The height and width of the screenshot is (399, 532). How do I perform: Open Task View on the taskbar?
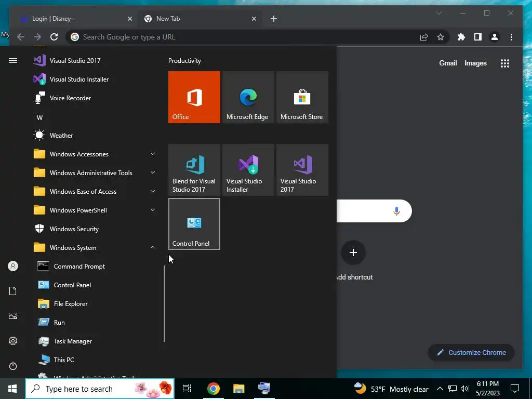point(187,389)
